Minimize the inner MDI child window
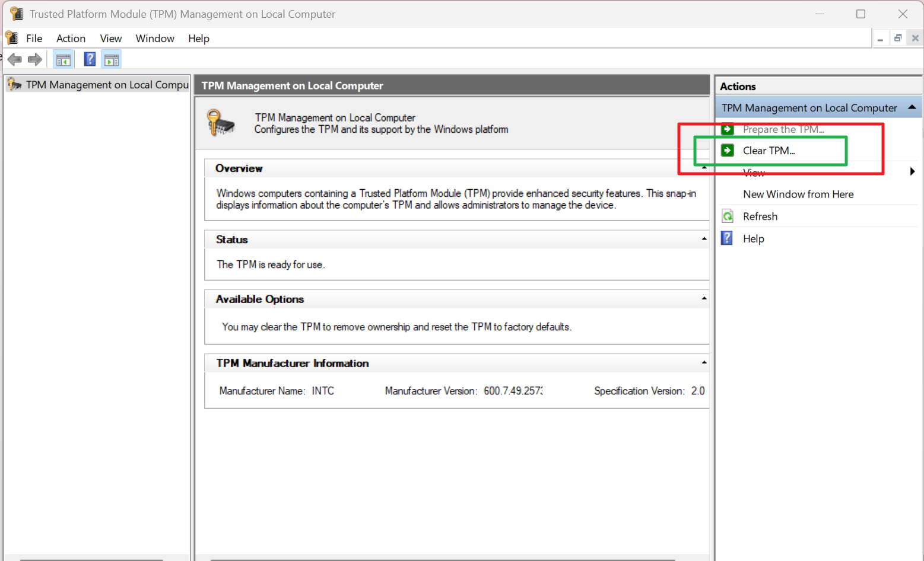Viewport: 924px width, 561px height. pyautogui.click(x=881, y=39)
